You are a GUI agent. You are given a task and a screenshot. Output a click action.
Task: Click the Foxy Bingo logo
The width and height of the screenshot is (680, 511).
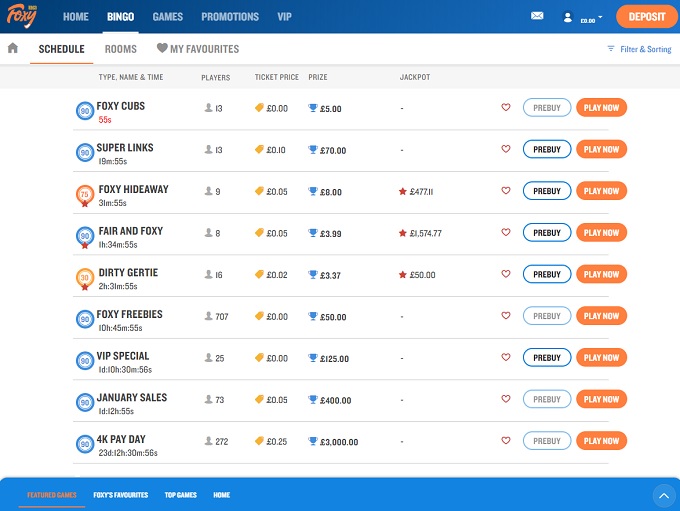pyautogui.click(x=22, y=16)
